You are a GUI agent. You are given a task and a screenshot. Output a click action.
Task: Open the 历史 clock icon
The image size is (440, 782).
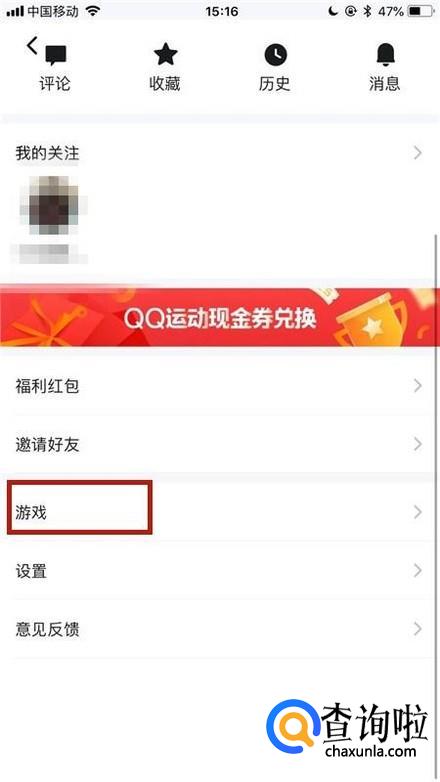tap(275, 54)
